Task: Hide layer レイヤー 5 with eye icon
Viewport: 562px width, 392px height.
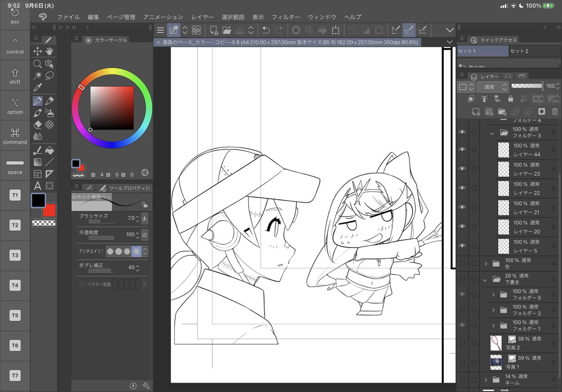Action: click(462, 246)
